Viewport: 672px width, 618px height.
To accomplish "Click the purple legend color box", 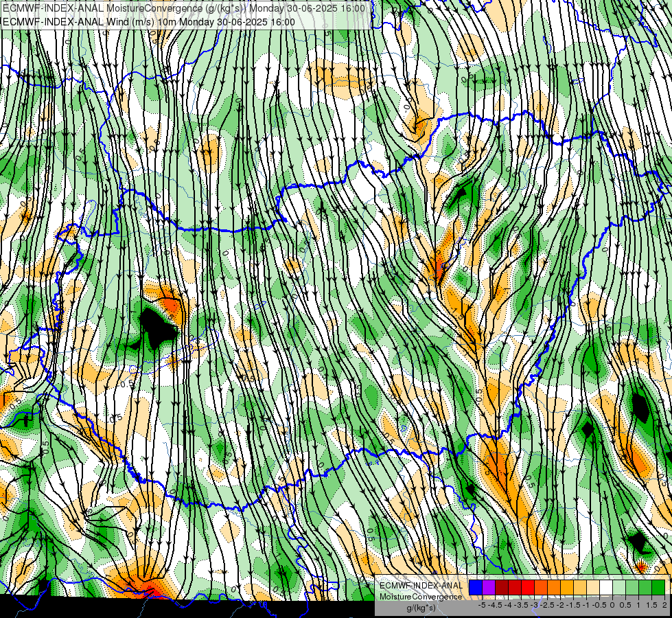I will (x=489, y=588).
